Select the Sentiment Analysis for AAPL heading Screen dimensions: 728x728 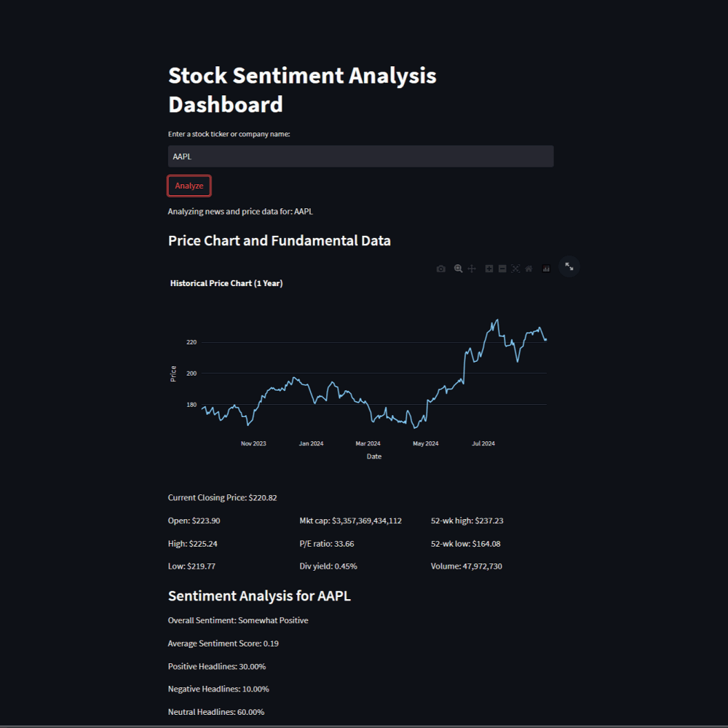259,596
